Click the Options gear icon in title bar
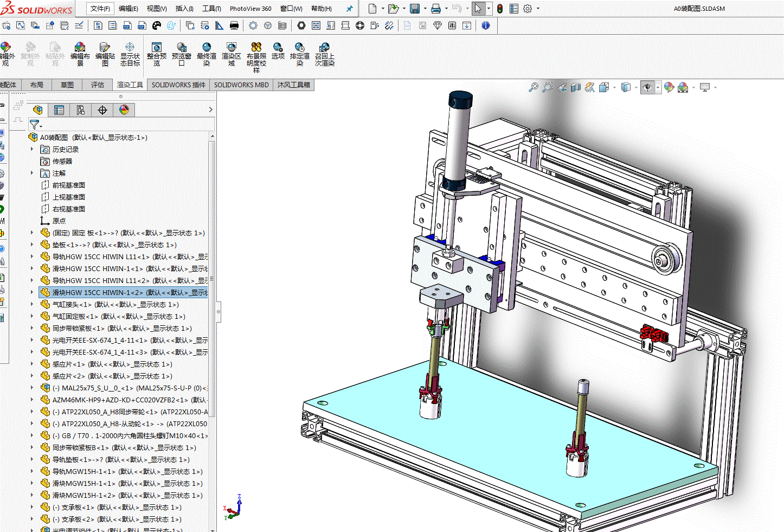 pos(528,9)
